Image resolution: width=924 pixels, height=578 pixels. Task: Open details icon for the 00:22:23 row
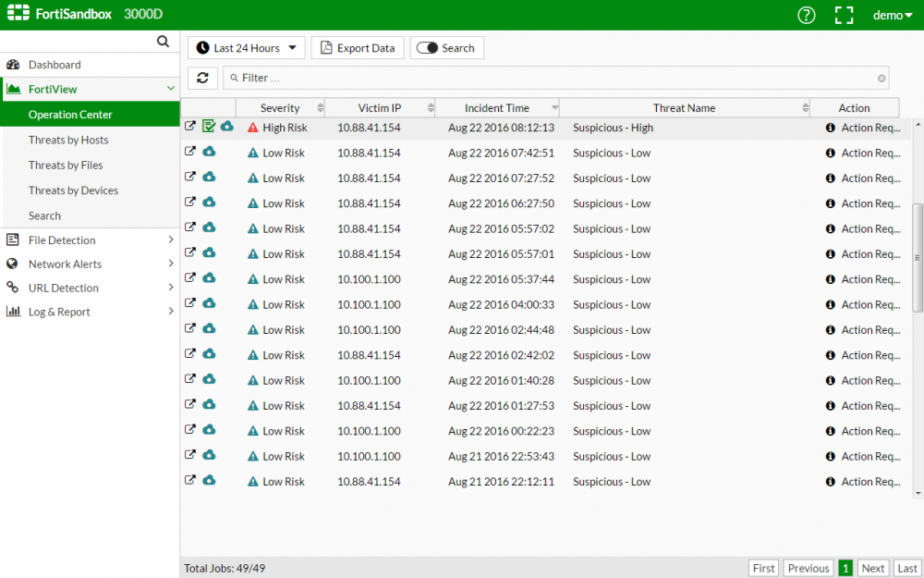(x=189, y=429)
